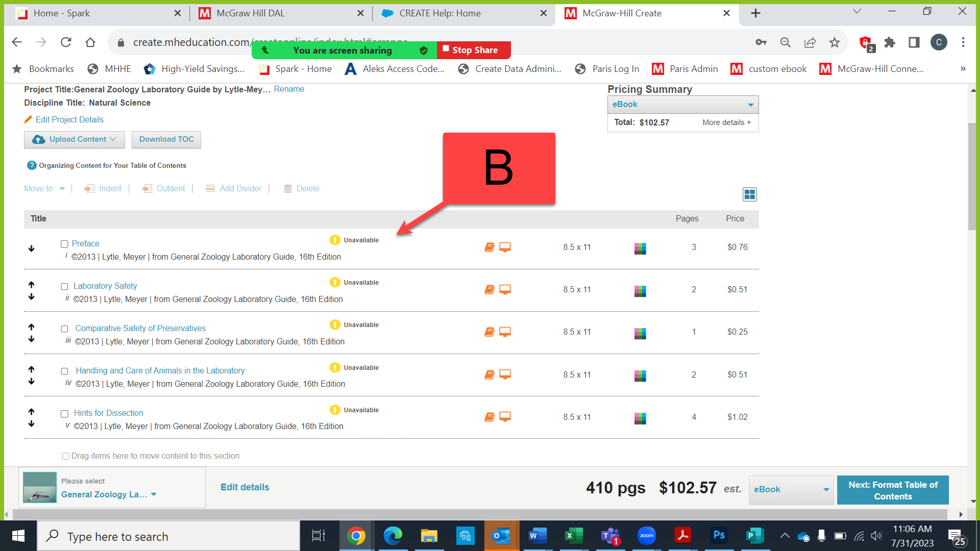Open Photoshop from the taskbar

[719, 536]
